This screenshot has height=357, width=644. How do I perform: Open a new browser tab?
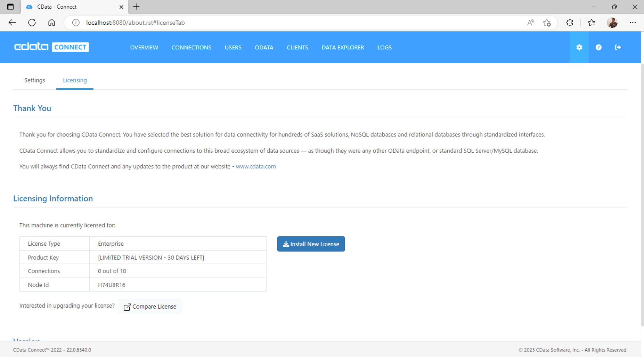[136, 7]
